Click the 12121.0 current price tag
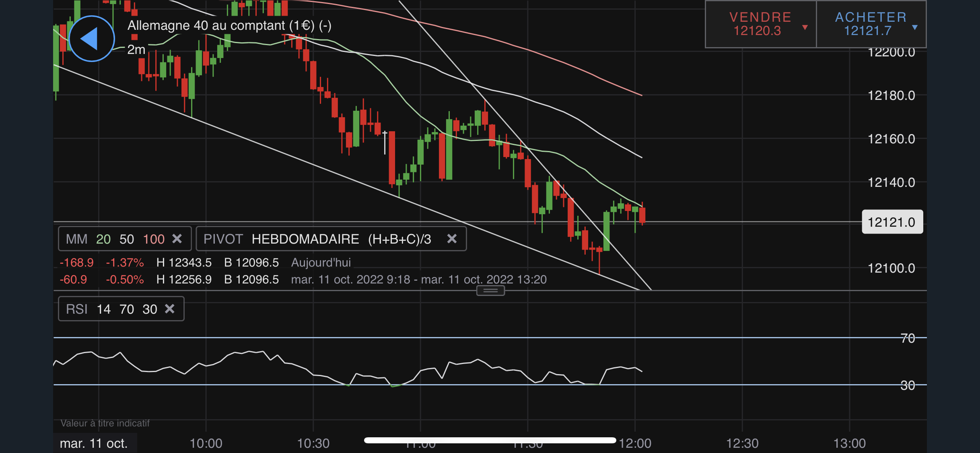980x453 pixels. pos(892,222)
